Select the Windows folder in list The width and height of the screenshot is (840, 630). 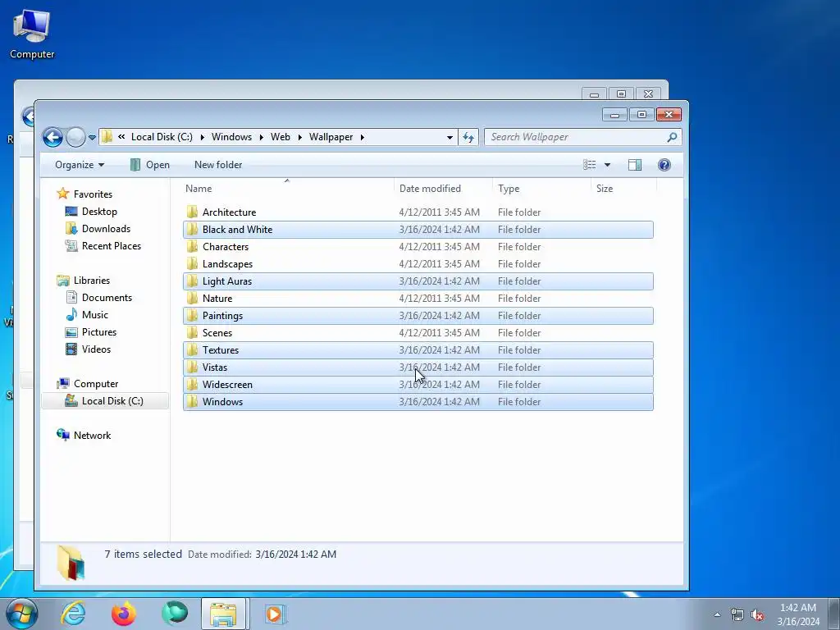pyautogui.click(x=418, y=402)
